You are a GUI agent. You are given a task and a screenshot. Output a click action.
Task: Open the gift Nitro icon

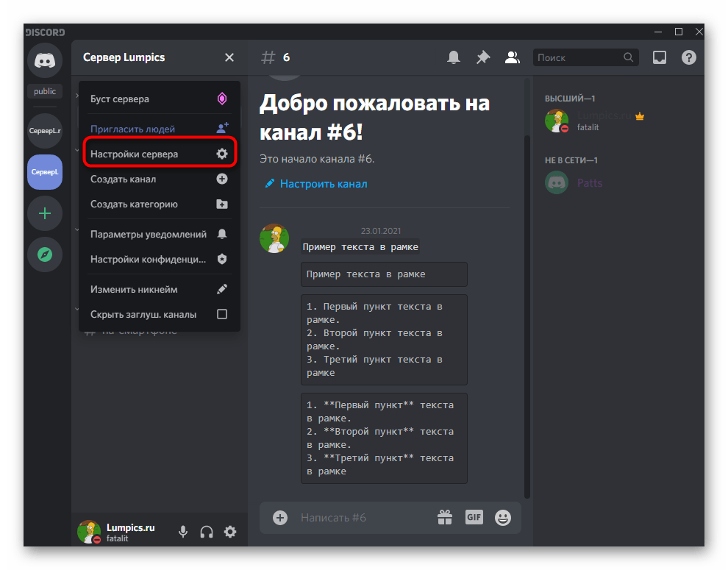pos(445,517)
